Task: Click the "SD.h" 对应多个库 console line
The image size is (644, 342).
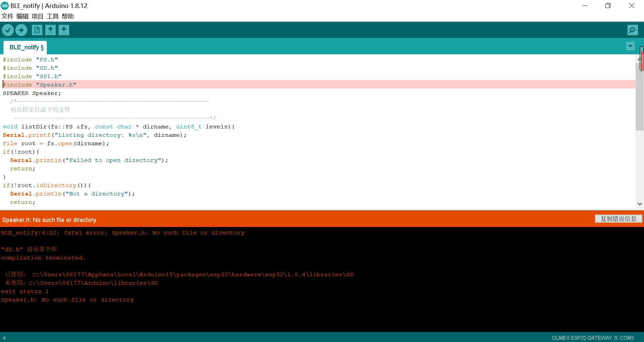Action: click(29, 249)
